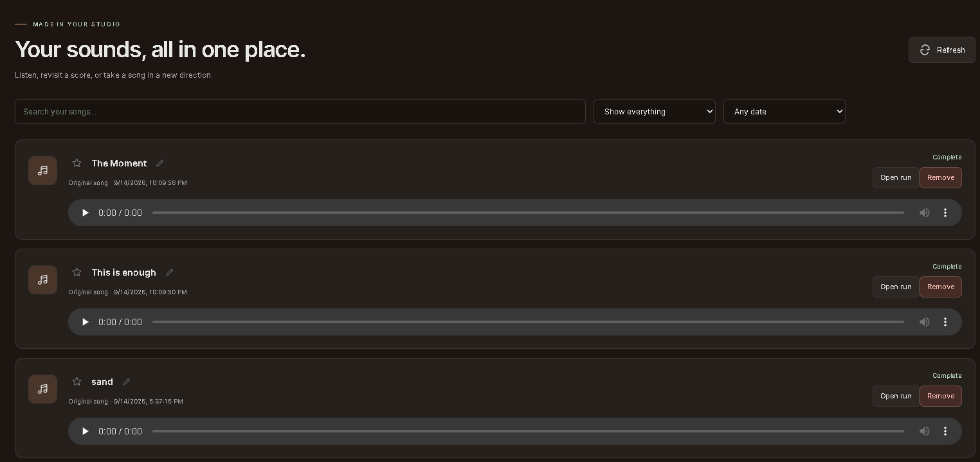This screenshot has height=462, width=980.
Task: Favorite the sand song with its star
Action: 77,382
